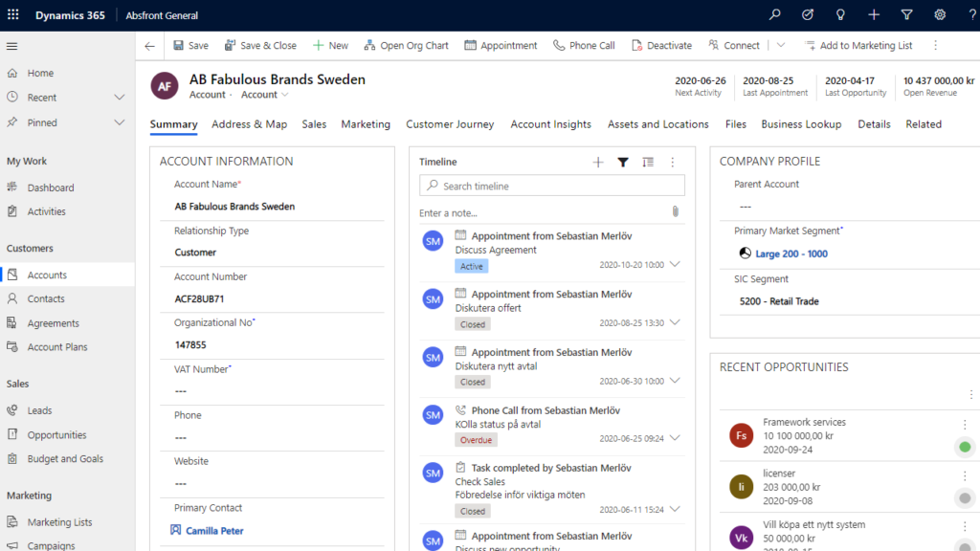This screenshot has height=551, width=980.
Task: Open the Sales tab
Action: pyautogui.click(x=314, y=124)
